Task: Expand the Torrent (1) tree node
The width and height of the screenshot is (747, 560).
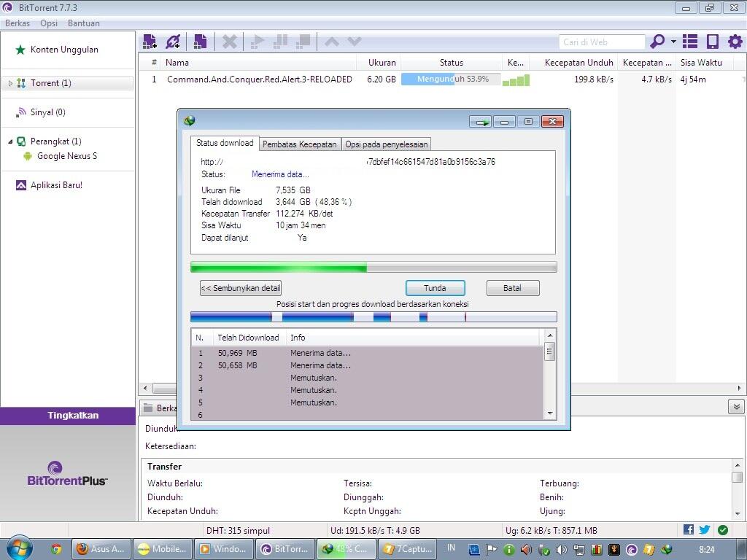Action: tap(10, 83)
